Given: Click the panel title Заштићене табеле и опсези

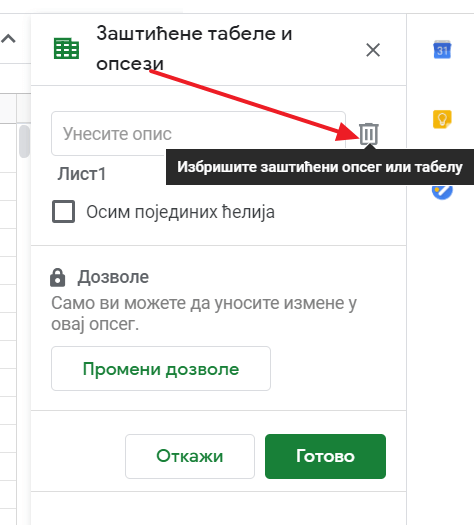Looking at the screenshot, I should (194, 49).
